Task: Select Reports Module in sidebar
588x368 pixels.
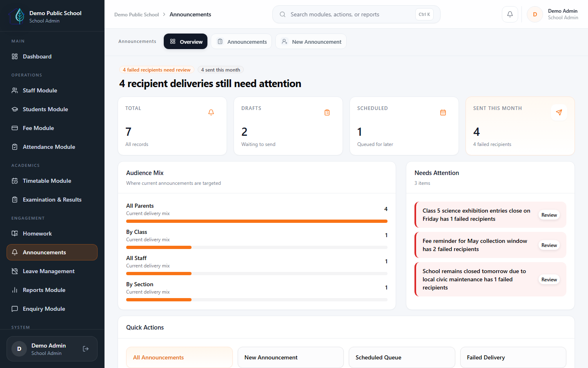Action: point(52,290)
